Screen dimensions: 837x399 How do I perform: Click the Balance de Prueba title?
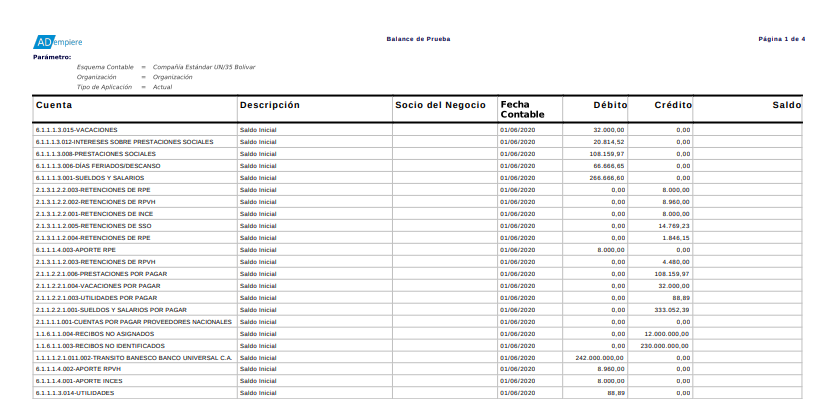[418, 39]
